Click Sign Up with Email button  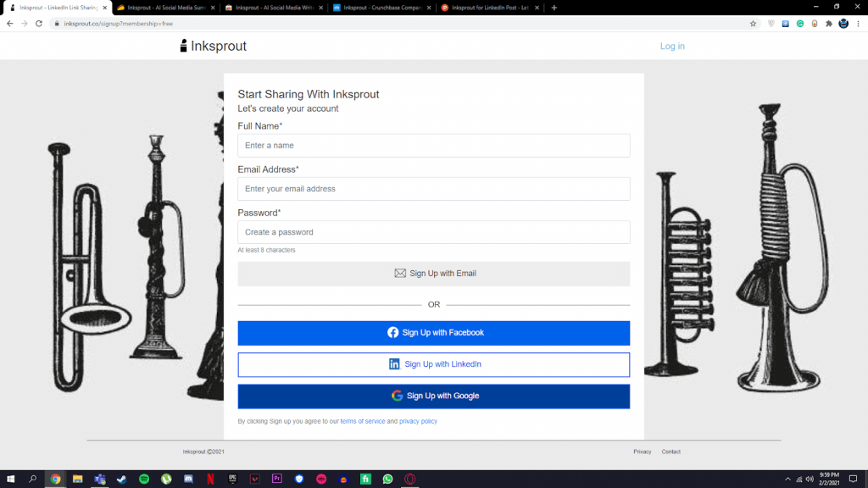coord(433,274)
